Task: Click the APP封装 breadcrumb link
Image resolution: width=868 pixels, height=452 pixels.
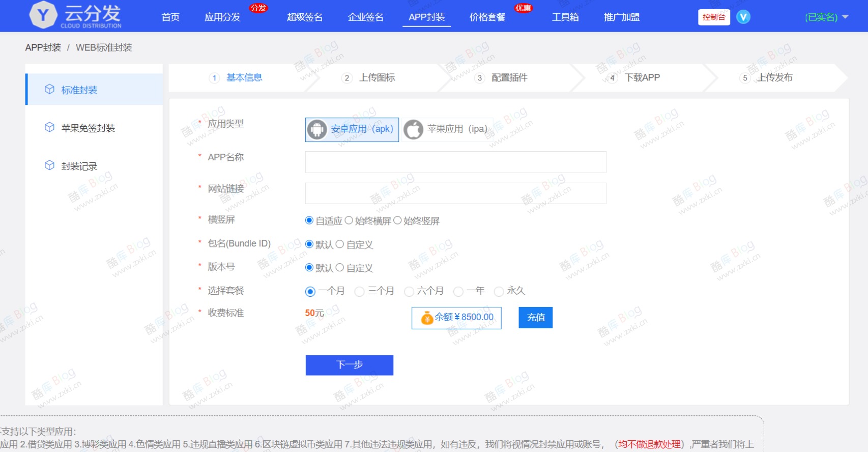Action: pyautogui.click(x=43, y=47)
